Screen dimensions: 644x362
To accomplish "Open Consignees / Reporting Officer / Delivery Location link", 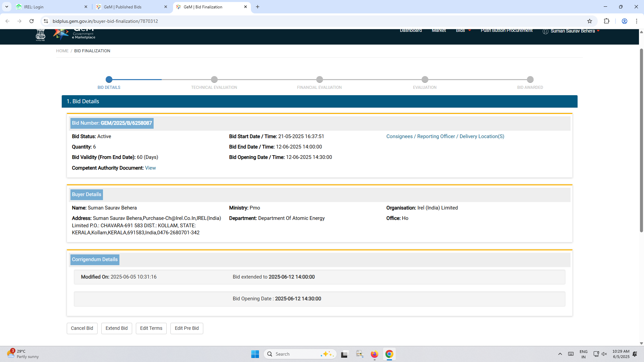I will point(445,136).
